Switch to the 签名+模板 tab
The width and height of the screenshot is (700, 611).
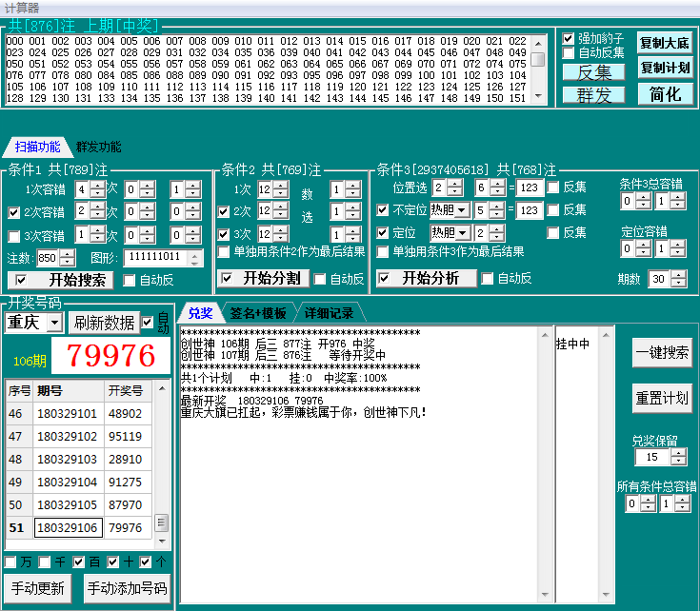257,313
